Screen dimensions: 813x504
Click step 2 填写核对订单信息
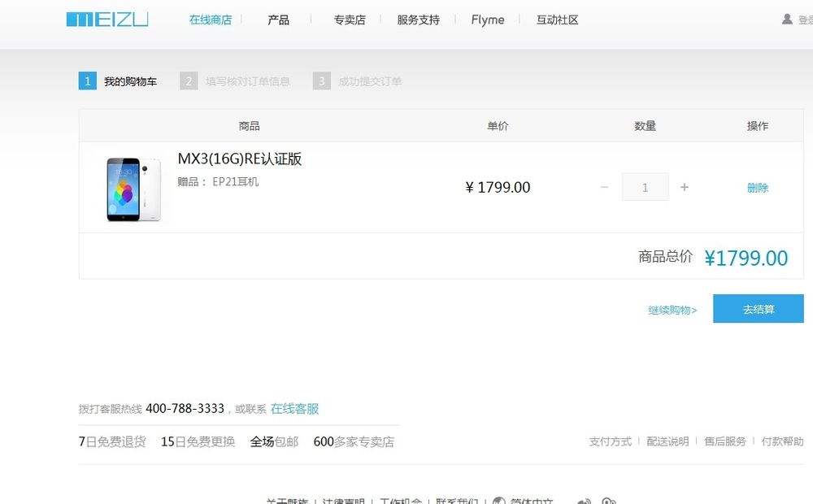pyautogui.click(x=235, y=81)
